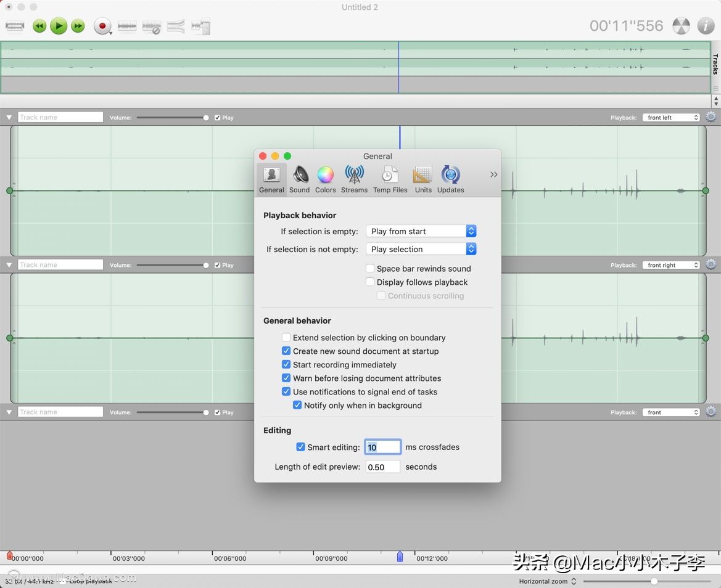Show more preference tabs via double chevron

(x=493, y=174)
